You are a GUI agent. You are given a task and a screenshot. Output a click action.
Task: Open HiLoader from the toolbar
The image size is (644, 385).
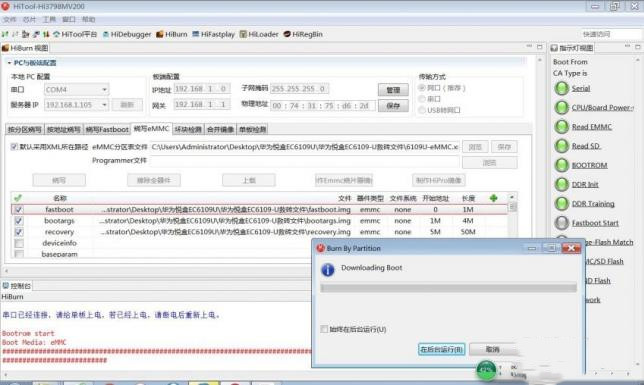[259, 34]
